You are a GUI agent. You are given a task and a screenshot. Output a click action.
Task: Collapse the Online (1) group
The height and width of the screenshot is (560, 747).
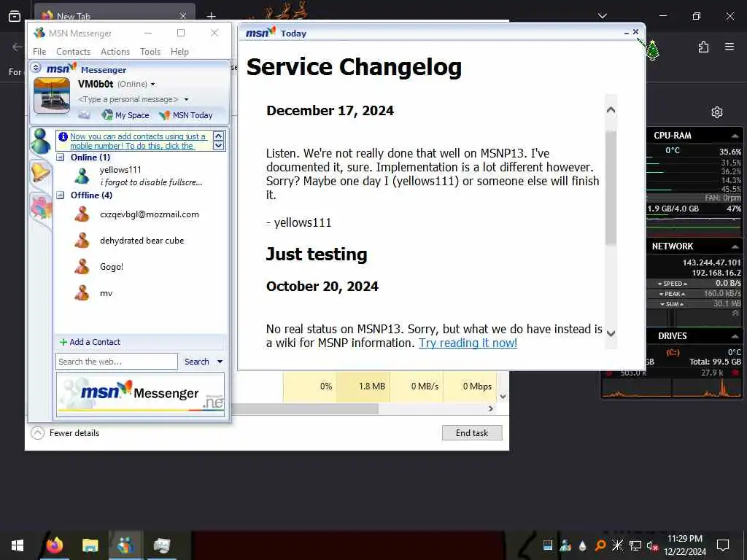click(x=61, y=157)
